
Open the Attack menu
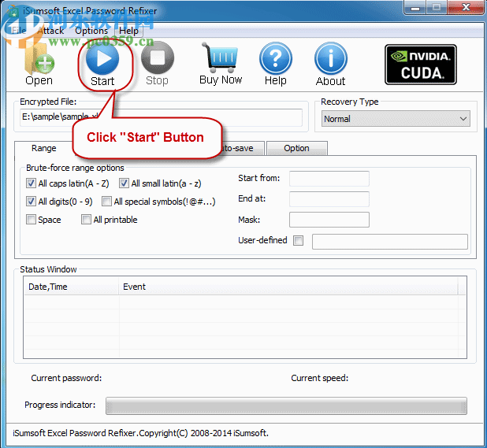click(x=50, y=31)
